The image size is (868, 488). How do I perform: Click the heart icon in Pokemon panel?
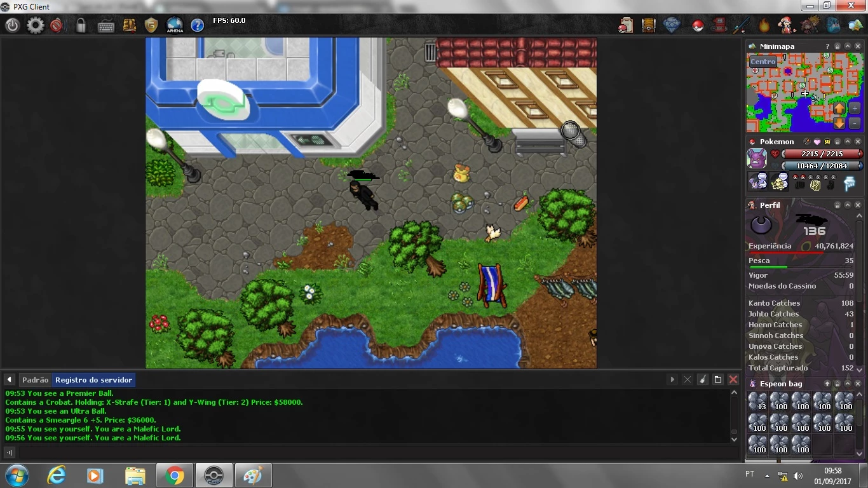(817, 142)
